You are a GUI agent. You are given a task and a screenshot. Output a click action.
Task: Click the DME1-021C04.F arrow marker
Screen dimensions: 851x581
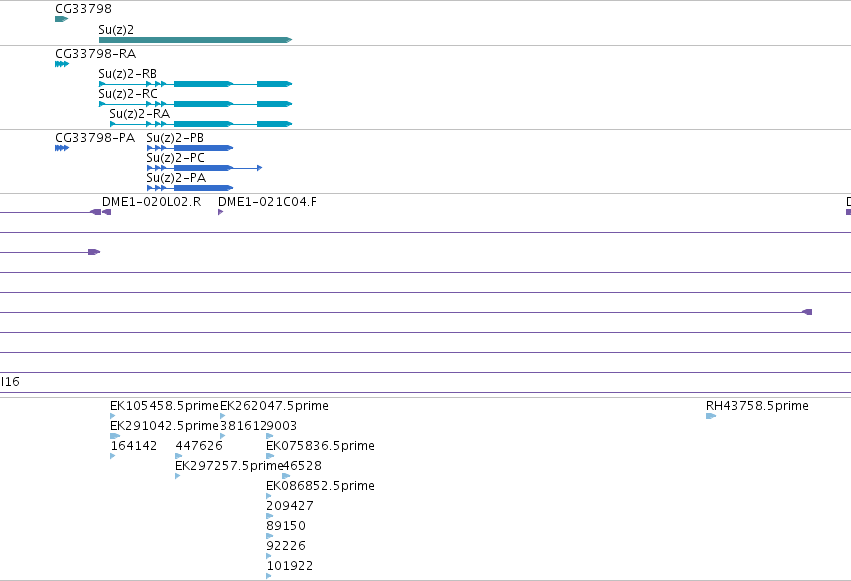click(220, 212)
